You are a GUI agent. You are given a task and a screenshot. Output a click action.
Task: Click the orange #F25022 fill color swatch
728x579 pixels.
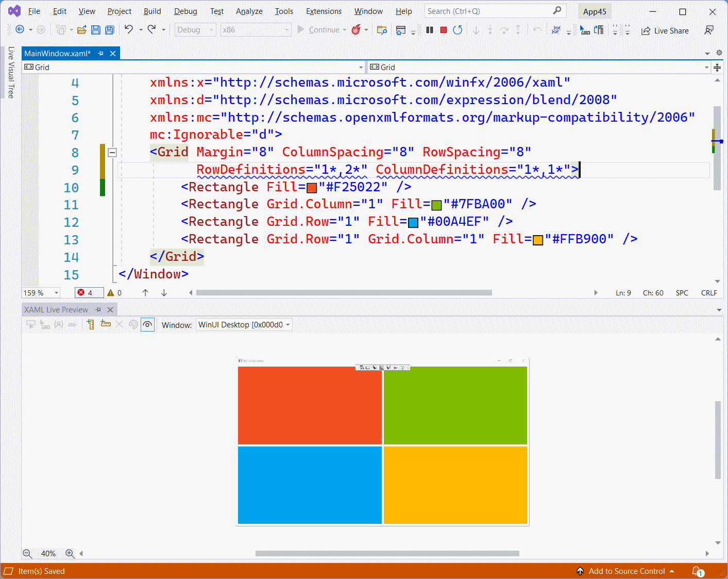click(311, 188)
